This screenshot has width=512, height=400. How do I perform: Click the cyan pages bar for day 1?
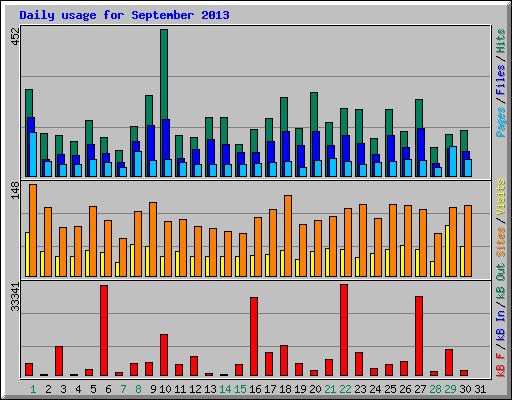pos(33,154)
